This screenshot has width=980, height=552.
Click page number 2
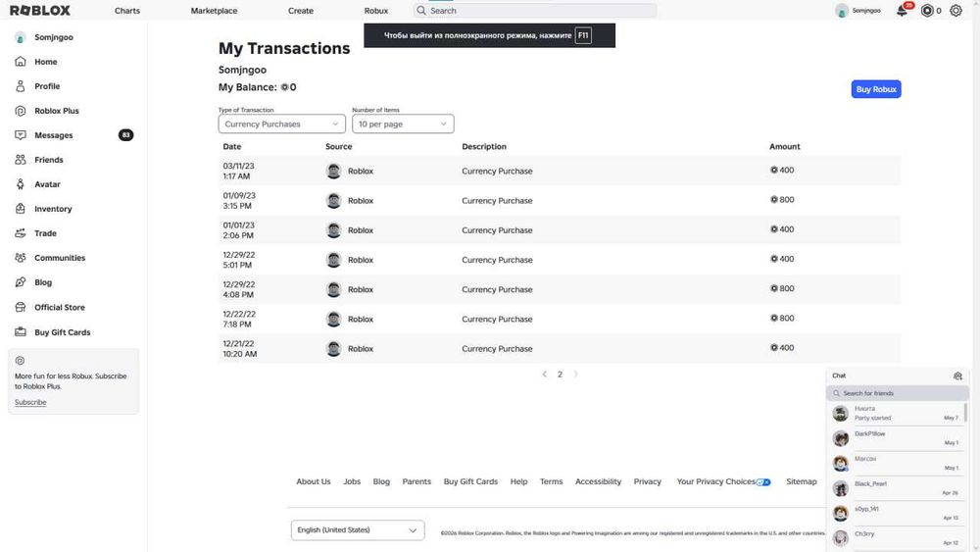560,374
